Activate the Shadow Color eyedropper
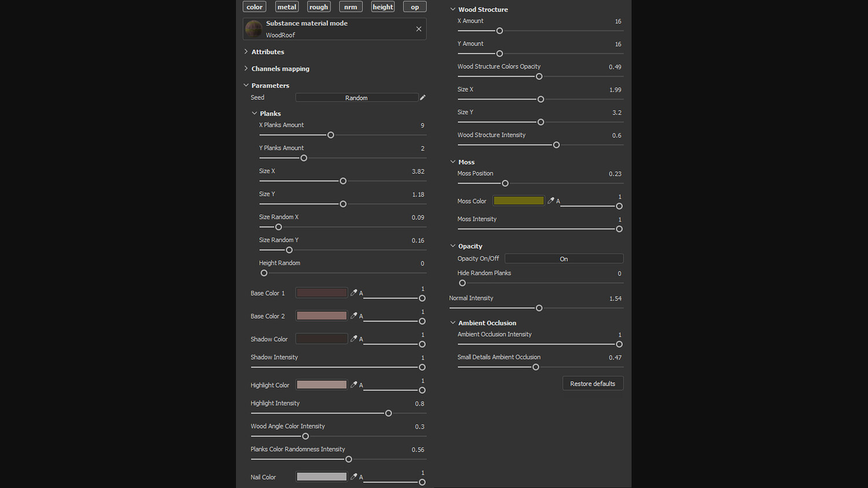 [354, 338]
